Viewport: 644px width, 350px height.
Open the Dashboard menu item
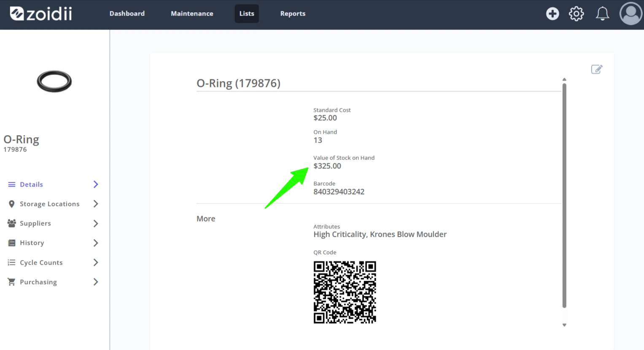[x=127, y=14]
